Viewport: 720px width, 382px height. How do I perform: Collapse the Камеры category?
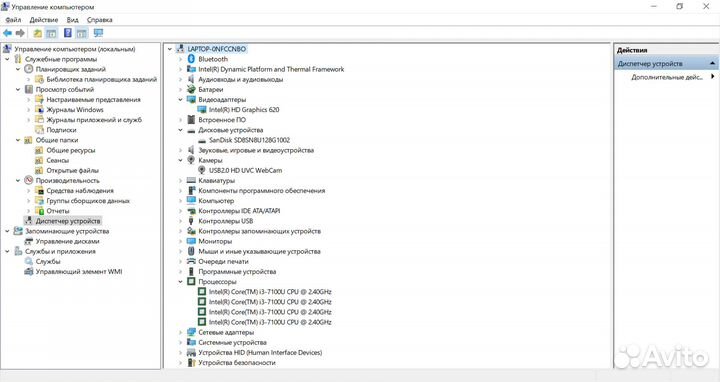pos(180,160)
